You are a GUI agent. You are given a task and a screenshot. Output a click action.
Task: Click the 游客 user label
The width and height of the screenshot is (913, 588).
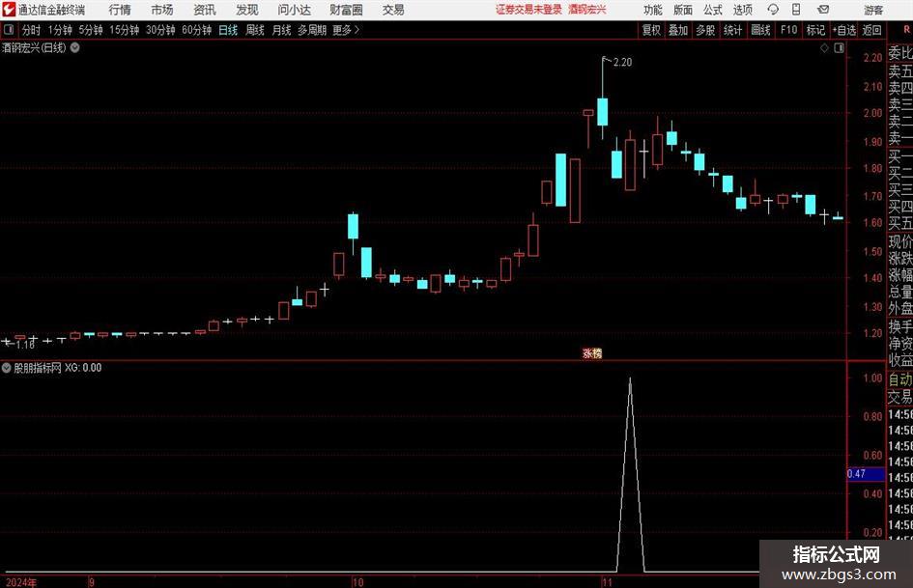pos(873,10)
